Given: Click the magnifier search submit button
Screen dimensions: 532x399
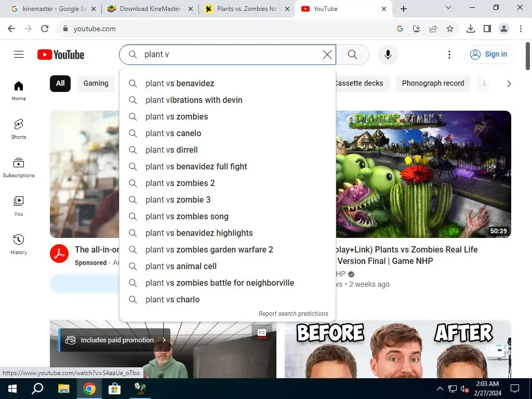Looking at the screenshot, I should 353,54.
